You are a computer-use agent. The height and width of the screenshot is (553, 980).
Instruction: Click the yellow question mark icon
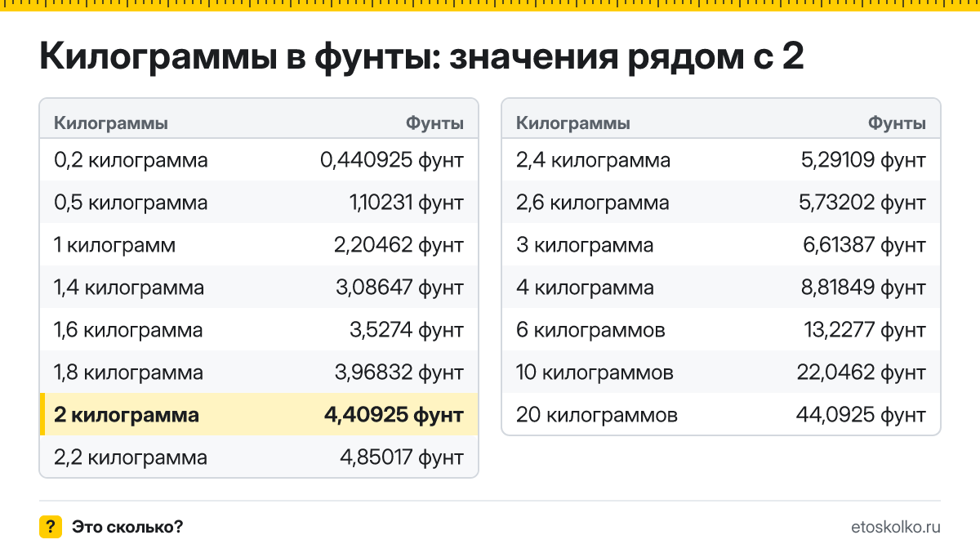(51, 527)
